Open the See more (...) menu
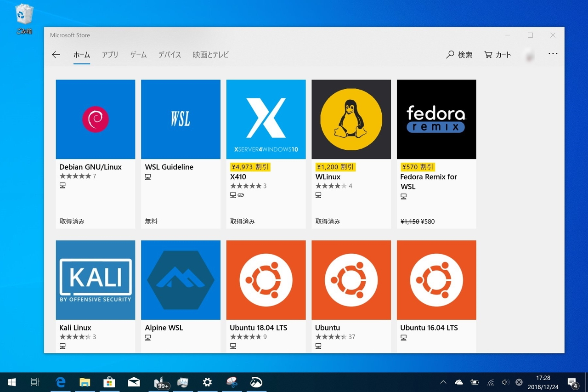Viewport: 588px width, 392px height. 553,54
